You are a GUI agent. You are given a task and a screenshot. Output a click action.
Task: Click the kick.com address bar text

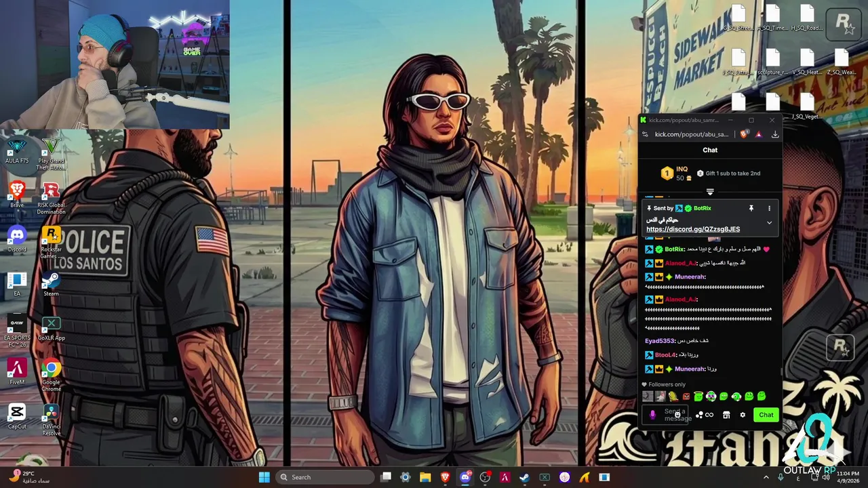691,134
